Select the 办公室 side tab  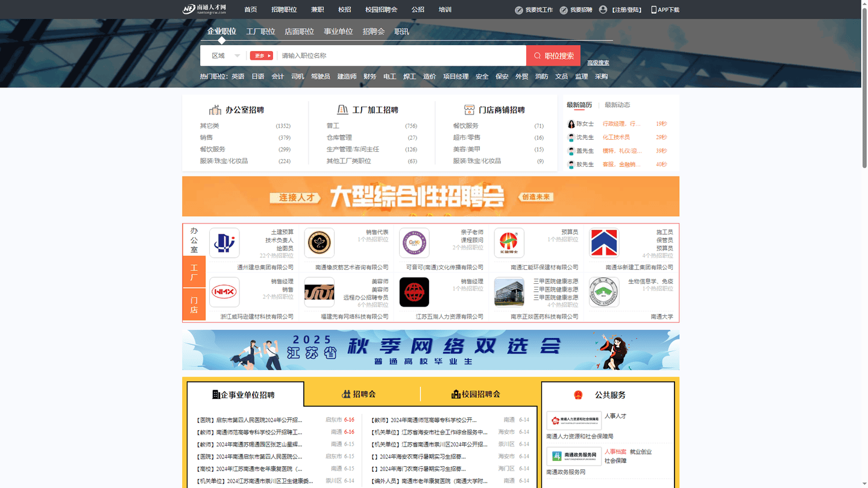(194, 240)
